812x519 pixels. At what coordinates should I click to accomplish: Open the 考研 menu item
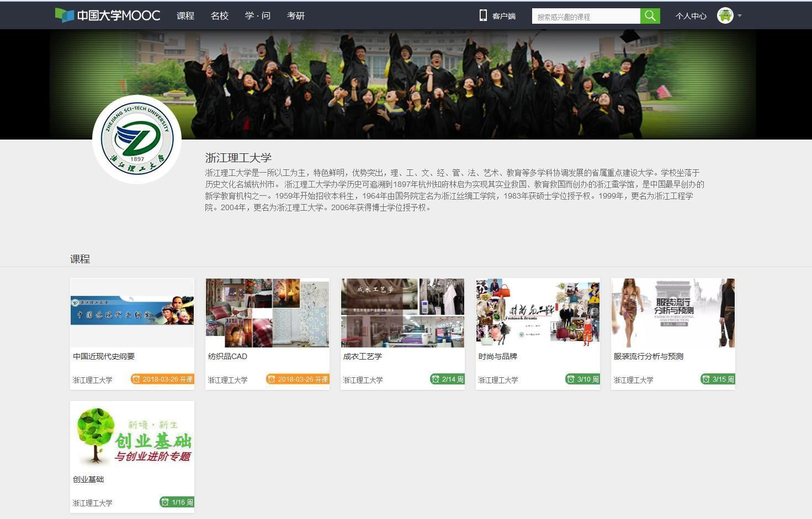pyautogui.click(x=296, y=15)
